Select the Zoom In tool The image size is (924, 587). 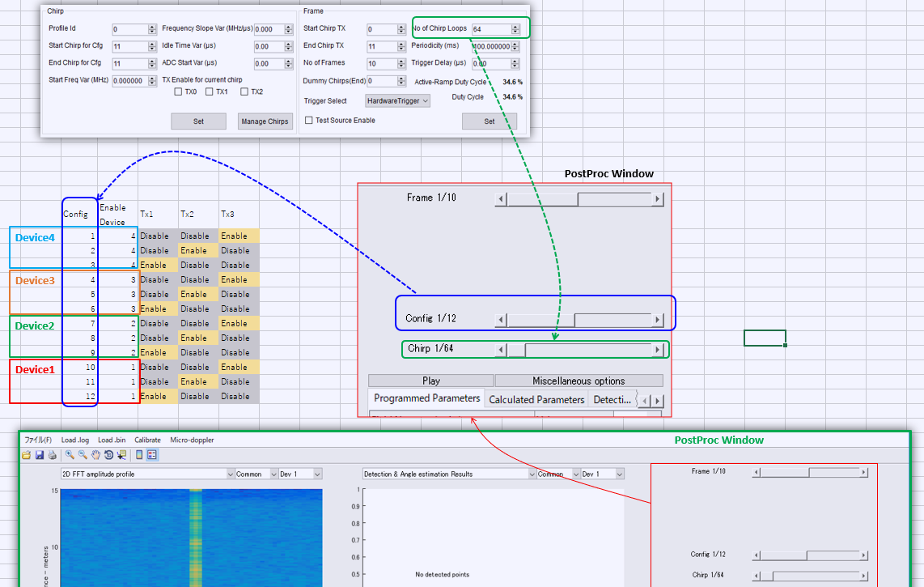tap(70, 455)
